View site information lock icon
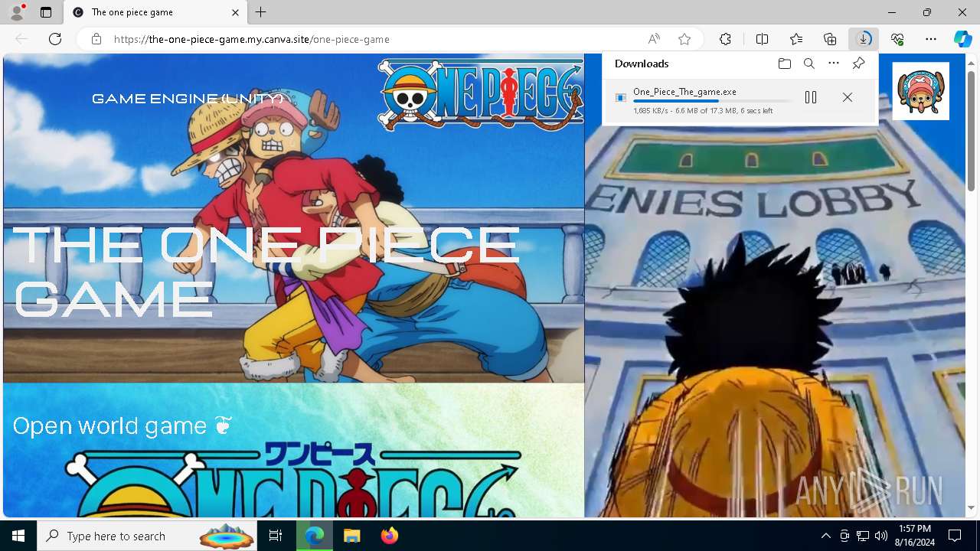Screen dimensions: 980x551 tap(96, 39)
